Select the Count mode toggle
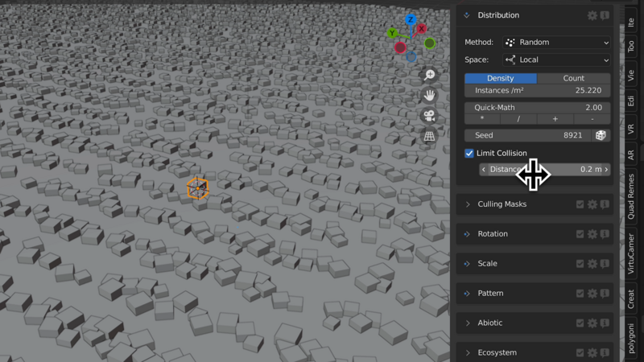Screen dimensions: 644x362 coord(573,78)
